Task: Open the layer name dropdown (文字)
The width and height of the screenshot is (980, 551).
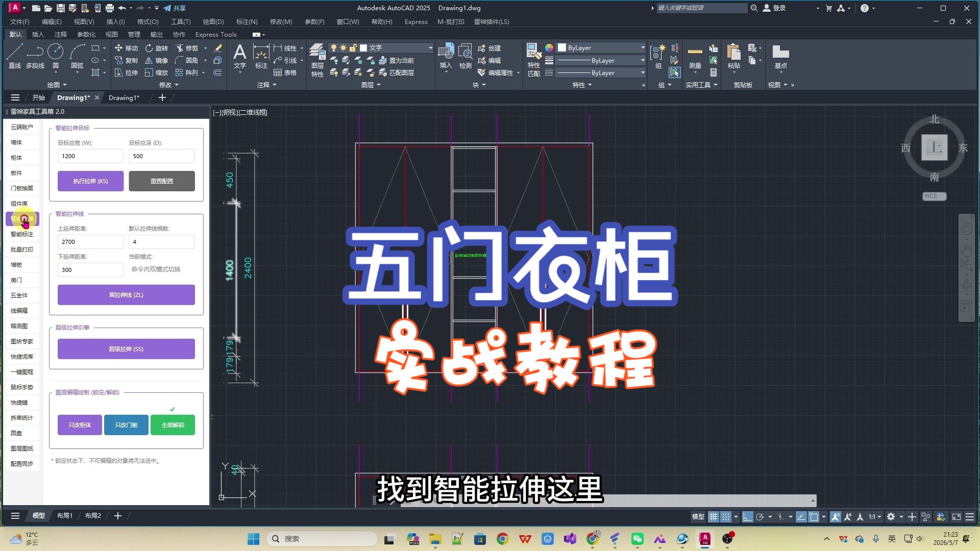Action: point(381,47)
